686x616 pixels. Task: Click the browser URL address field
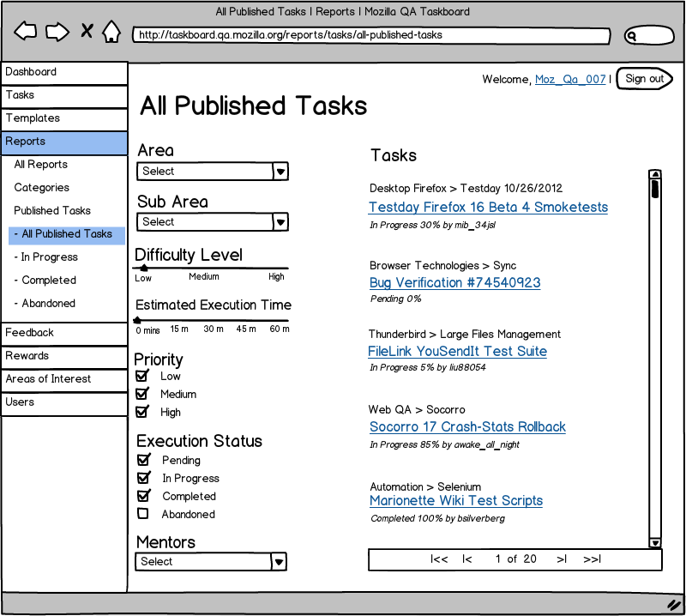(371, 35)
